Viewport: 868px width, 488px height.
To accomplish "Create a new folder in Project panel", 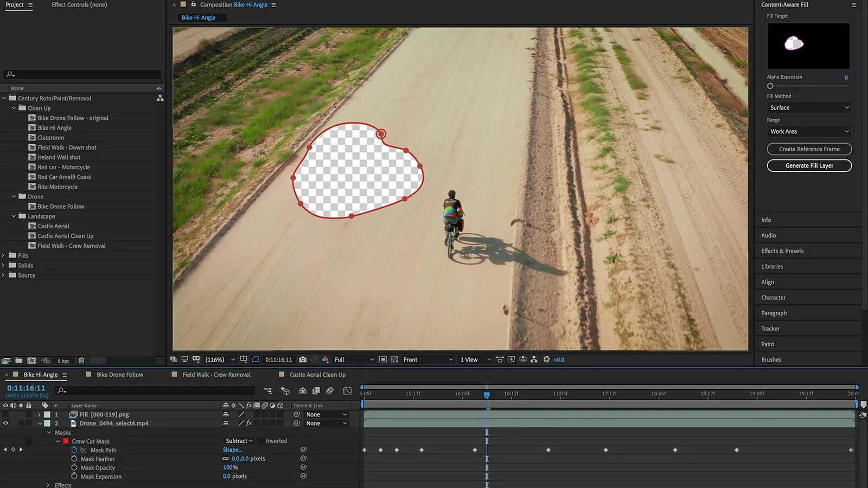I will (19, 361).
